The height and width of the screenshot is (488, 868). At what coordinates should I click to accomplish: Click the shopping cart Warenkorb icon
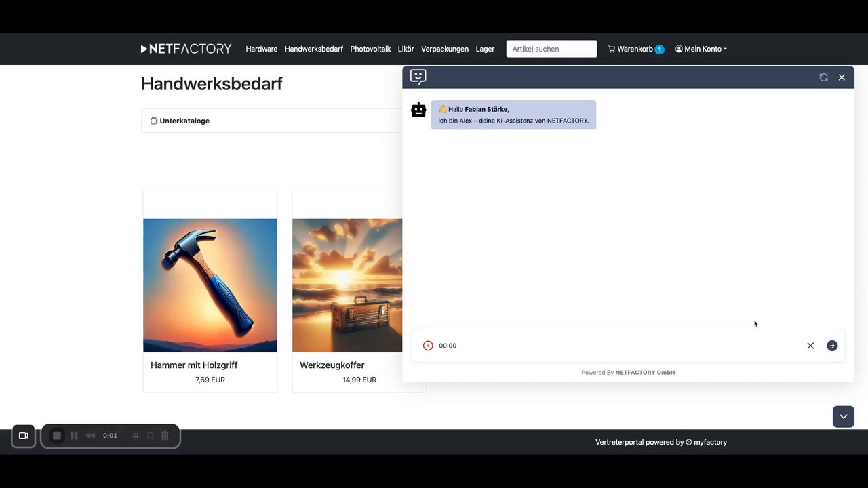(612, 49)
